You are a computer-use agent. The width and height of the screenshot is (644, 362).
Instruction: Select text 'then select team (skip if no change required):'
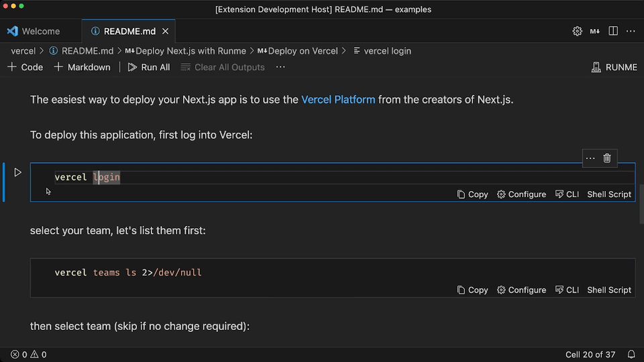click(140, 326)
